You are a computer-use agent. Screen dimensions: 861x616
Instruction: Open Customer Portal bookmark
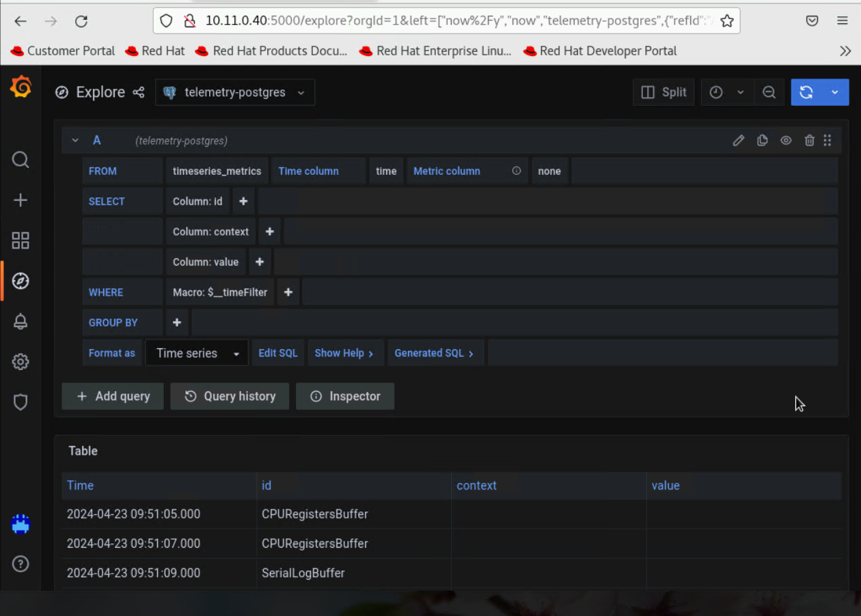pyautogui.click(x=63, y=51)
